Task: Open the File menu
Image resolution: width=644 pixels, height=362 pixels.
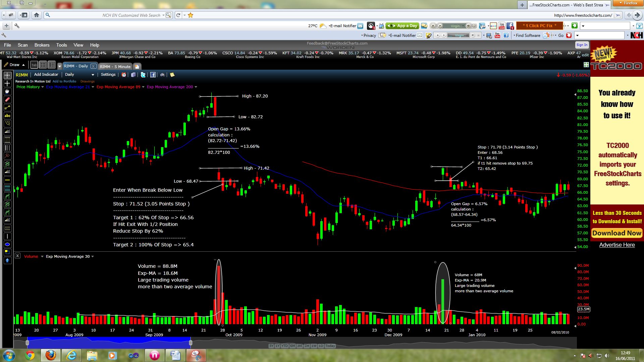Action: tap(7, 45)
